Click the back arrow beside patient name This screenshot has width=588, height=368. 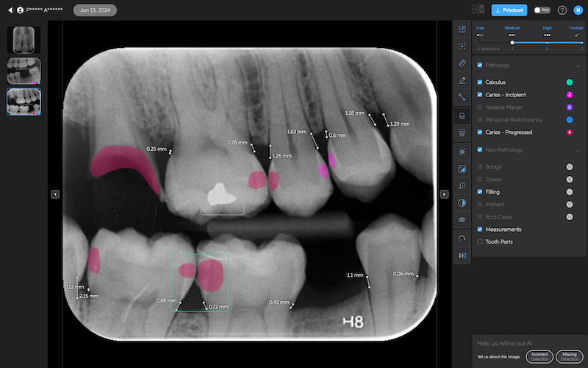click(10, 10)
